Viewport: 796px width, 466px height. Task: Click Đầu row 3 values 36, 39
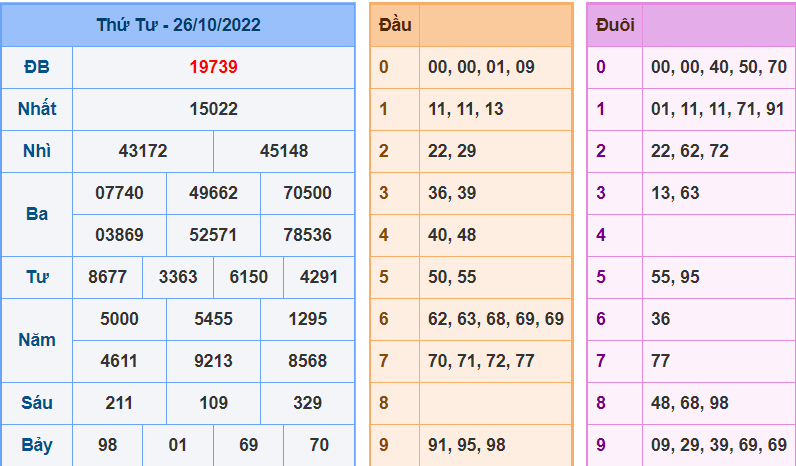pyautogui.click(x=452, y=193)
